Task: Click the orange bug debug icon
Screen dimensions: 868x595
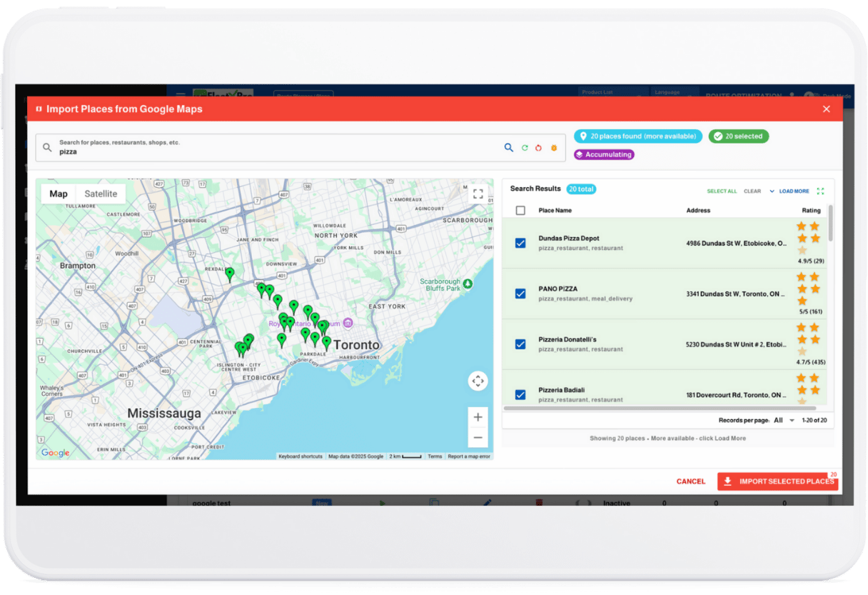Action: [554, 148]
